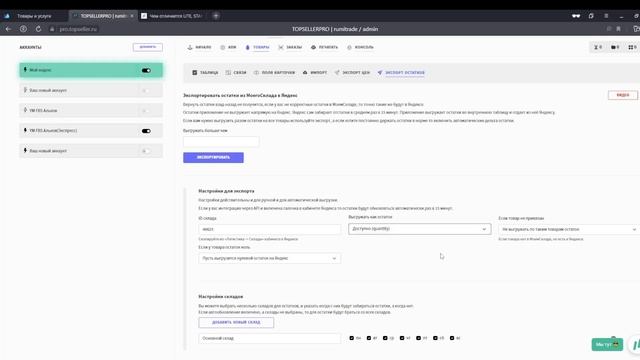Toggle the сб weekday checkbox
Image resolution: width=640 pixels, height=360 pixels.
click(435, 338)
